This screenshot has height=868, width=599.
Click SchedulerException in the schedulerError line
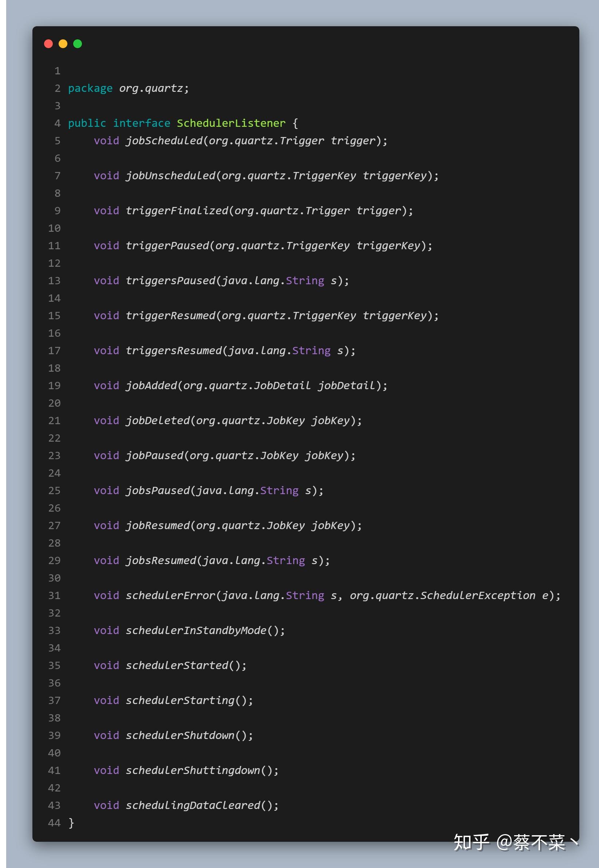(x=477, y=595)
